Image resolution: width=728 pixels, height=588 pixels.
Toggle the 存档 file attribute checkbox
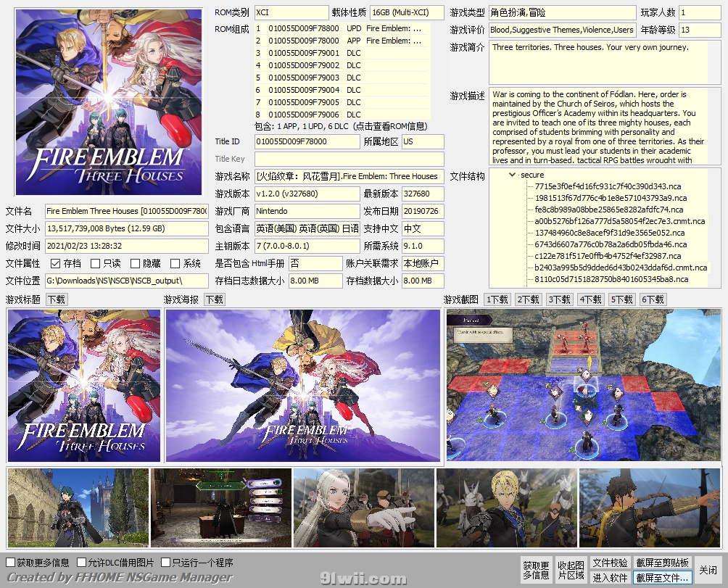click(x=55, y=264)
